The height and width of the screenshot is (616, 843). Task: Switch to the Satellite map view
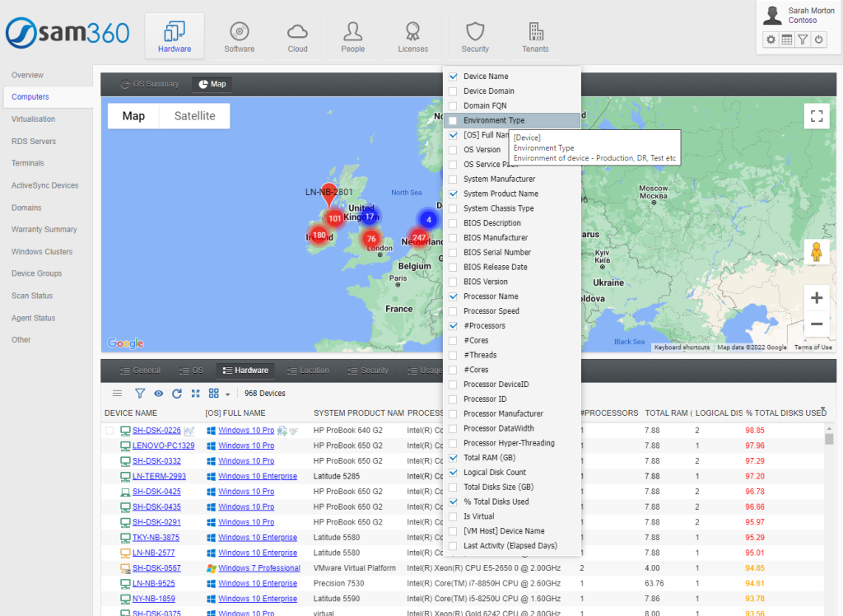click(x=193, y=115)
